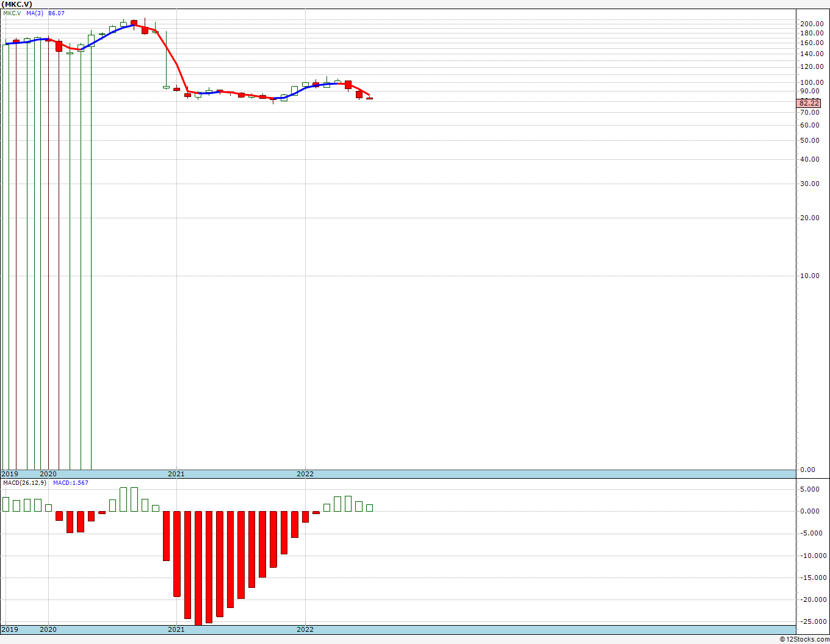Click the MA(3) indicator label
The image size is (830, 644).
(x=35, y=13)
